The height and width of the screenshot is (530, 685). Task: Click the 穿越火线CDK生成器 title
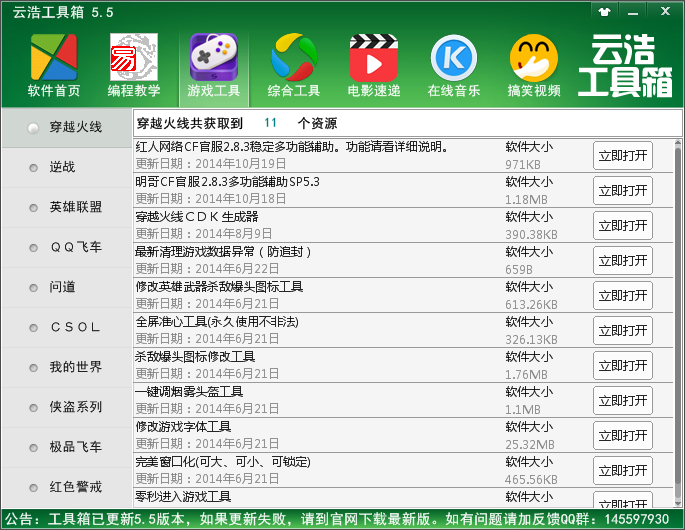[197, 217]
